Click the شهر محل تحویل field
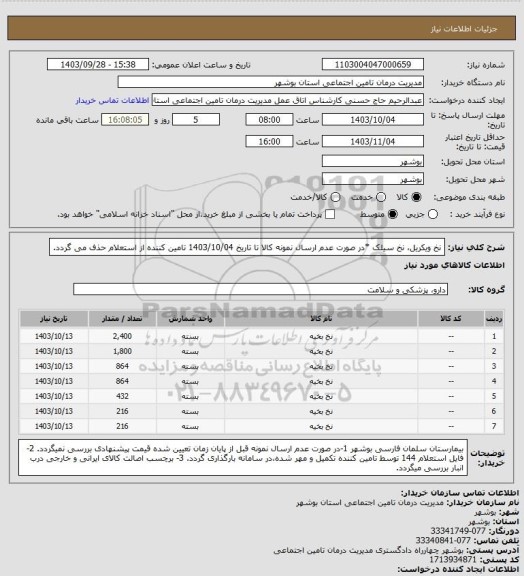This screenshot has width=524, height=576. (x=373, y=179)
